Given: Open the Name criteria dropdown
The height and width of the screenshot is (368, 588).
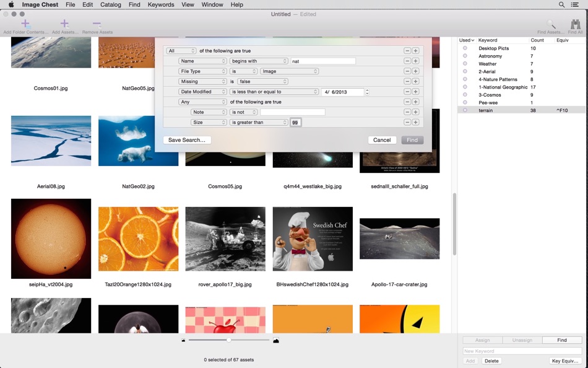Looking at the screenshot, I should (x=202, y=61).
